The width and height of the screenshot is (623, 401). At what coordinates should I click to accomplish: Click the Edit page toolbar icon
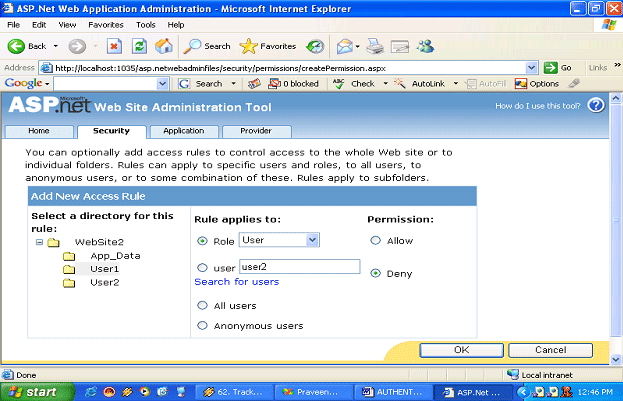click(400, 46)
